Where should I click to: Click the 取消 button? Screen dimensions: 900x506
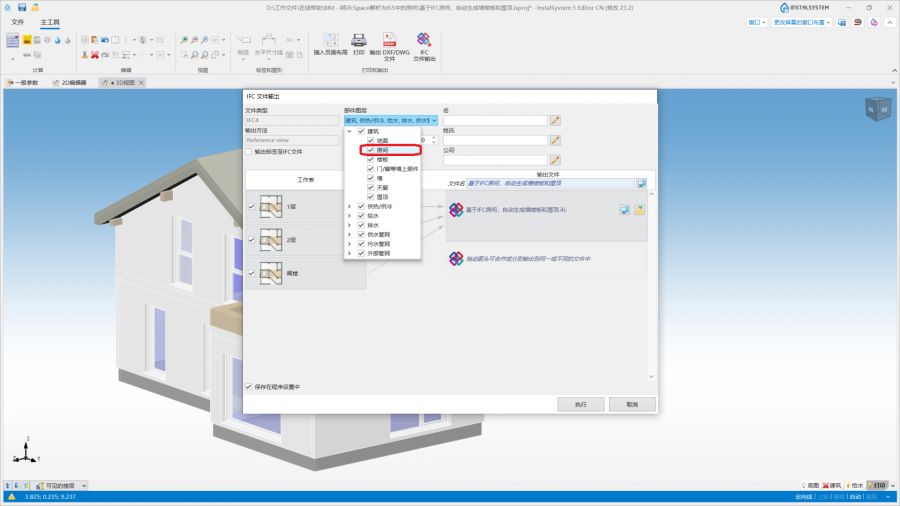[x=631, y=404]
